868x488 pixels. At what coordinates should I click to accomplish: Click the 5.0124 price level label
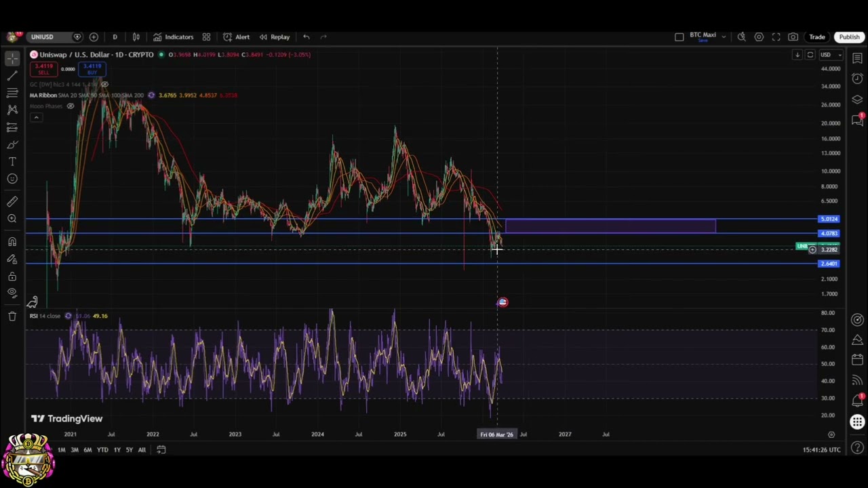click(829, 219)
